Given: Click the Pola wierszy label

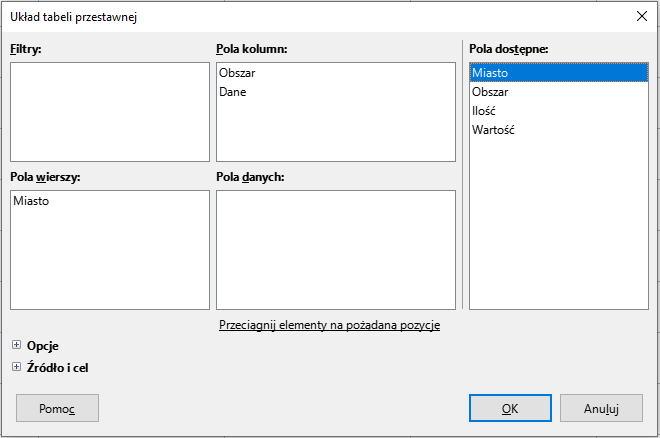Looking at the screenshot, I should [45, 177].
